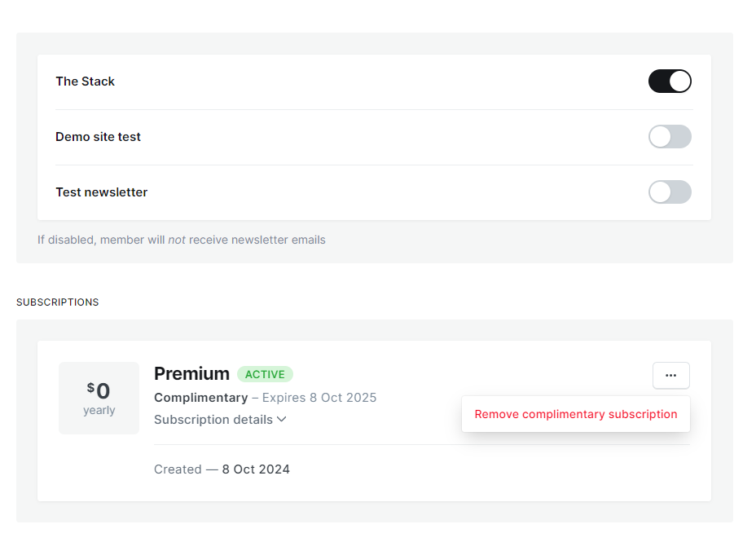756x542 pixels.
Task: Select Remove complimentary subscription
Action: pos(575,414)
